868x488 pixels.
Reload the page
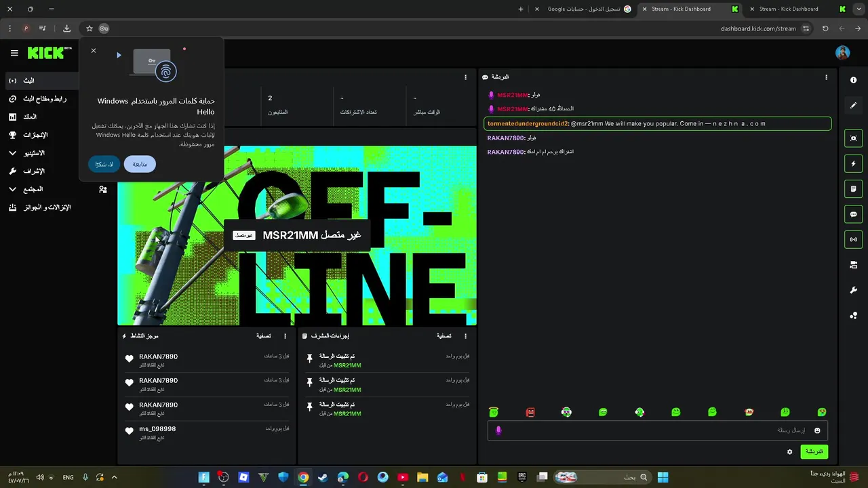(x=825, y=28)
